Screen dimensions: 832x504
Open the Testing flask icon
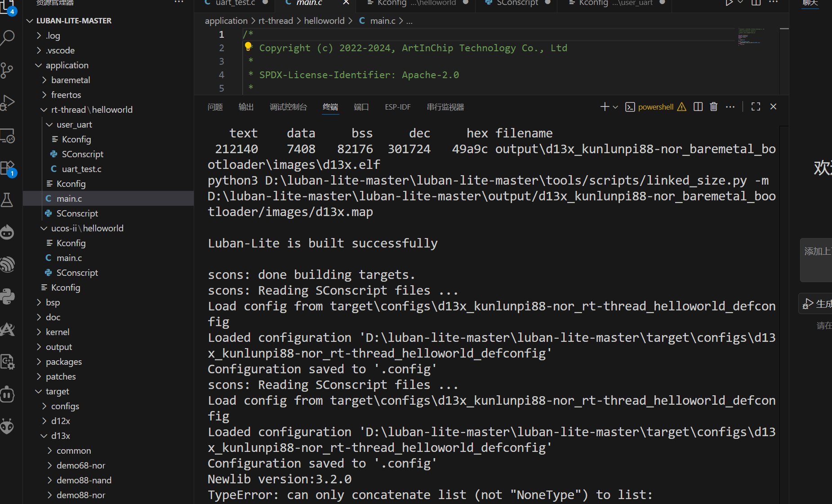pyautogui.click(x=8, y=200)
